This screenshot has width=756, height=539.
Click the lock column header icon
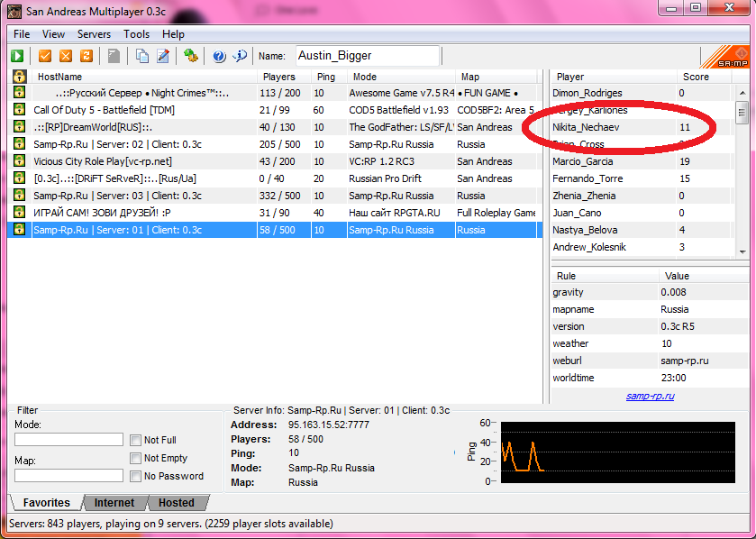19,77
